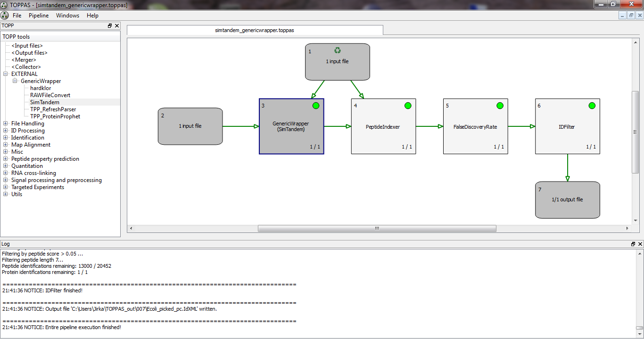Click the horizontal scrollbar of the pipeline canvas
Viewport: 644px width, 339px height.
[x=377, y=229]
